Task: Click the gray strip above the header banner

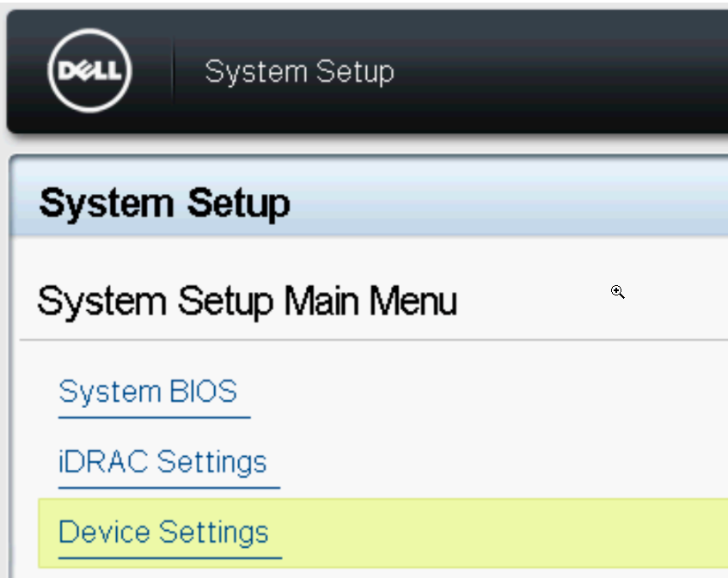Action: coord(364,4)
